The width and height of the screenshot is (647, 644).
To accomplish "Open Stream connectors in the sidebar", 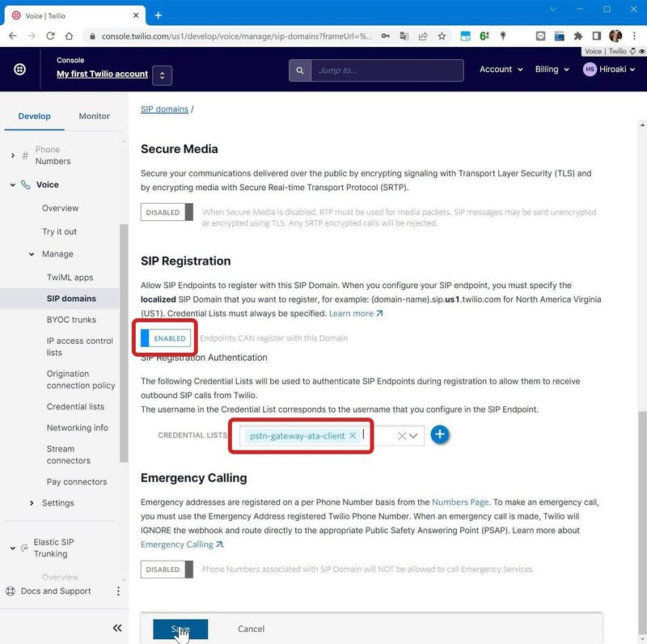I will (x=69, y=455).
